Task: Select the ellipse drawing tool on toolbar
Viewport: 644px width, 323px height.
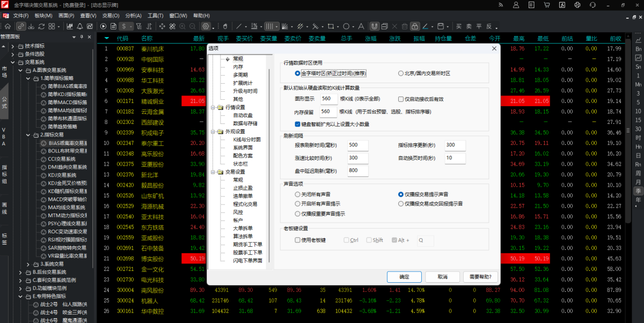Action: coord(347,25)
